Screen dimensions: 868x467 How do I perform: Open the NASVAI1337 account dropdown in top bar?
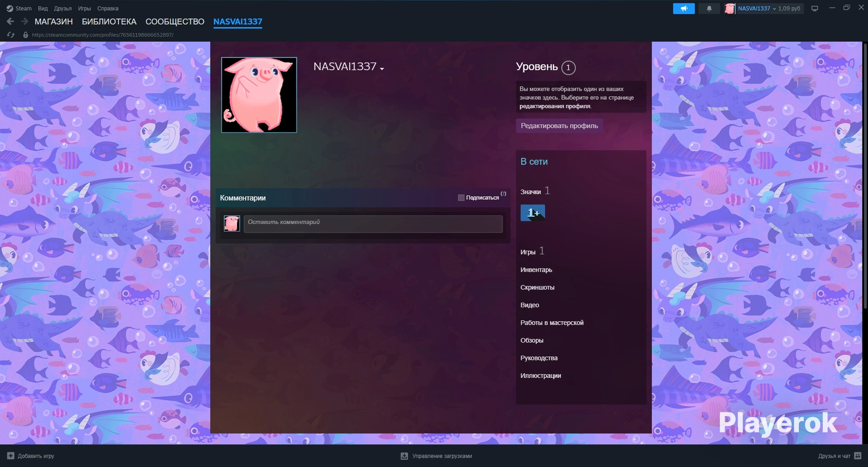tap(757, 8)
